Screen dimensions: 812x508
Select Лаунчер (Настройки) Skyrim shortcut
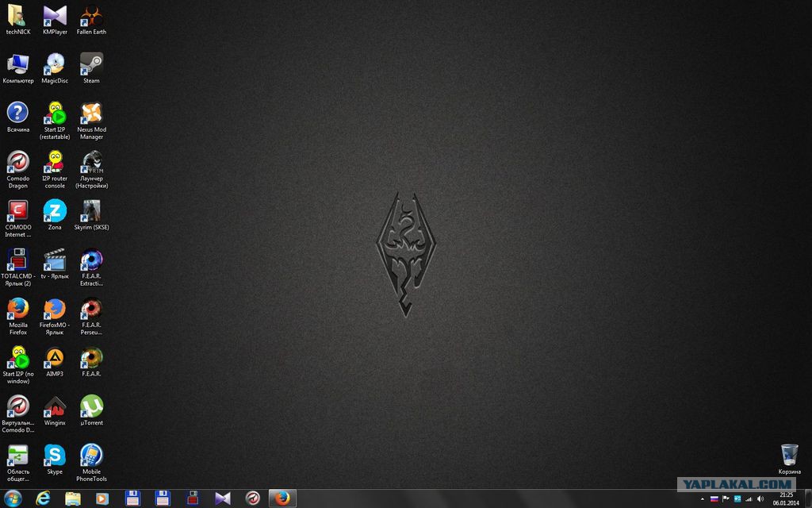92,169
